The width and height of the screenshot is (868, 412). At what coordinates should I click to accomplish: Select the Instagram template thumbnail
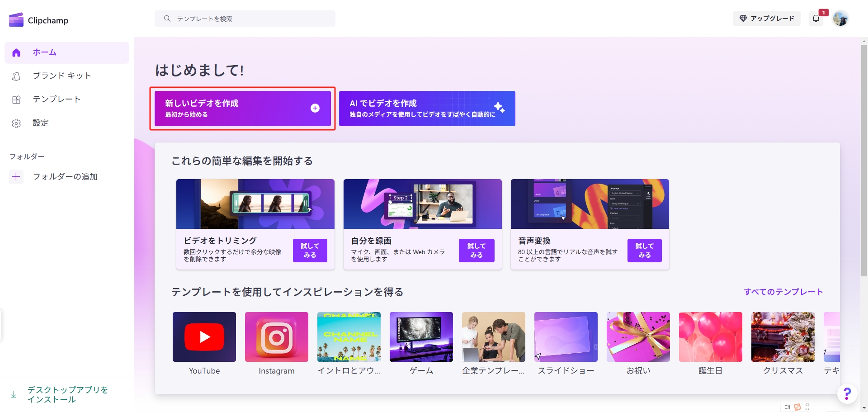tap(276, 337)
